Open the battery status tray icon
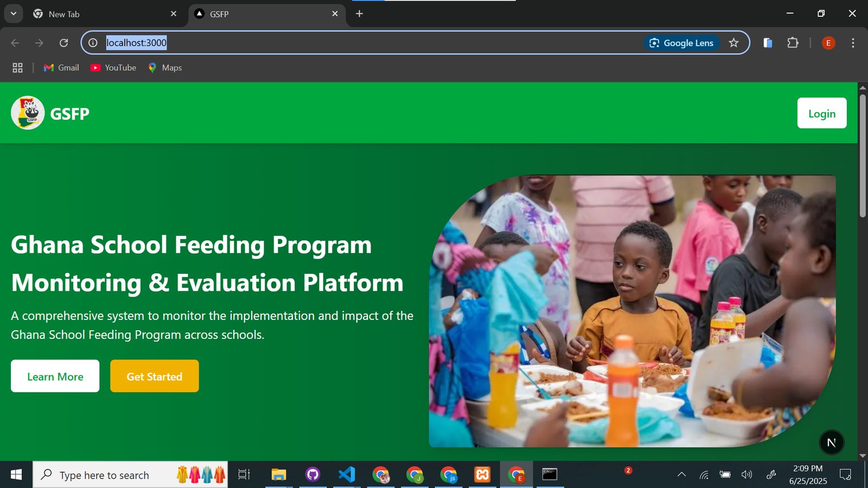 click(725, 474)
